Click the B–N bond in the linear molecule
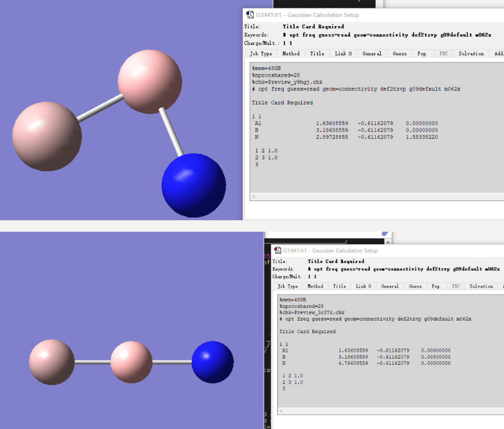 (x=172, y=362)
